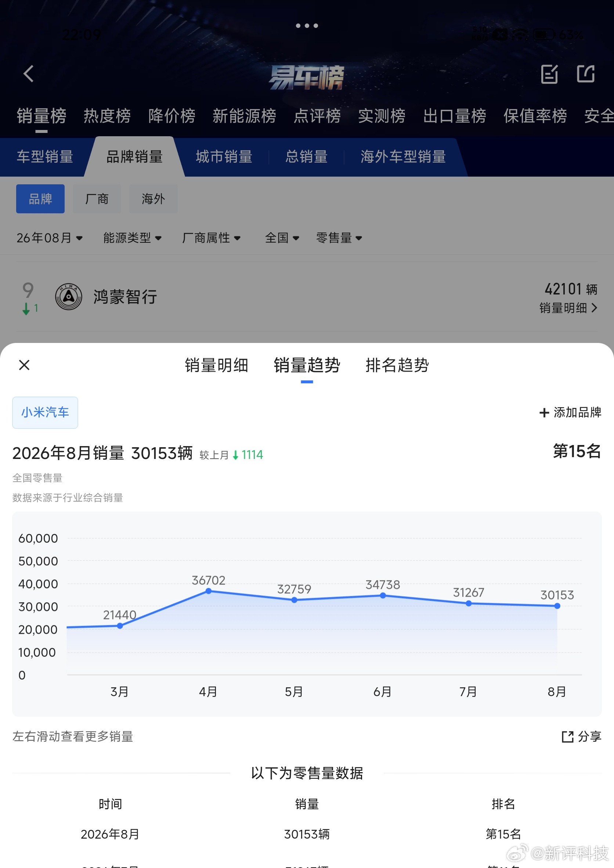Switch to the 热度榜 tab
The height and width of the screenshot is (868, 614).
(107, 116)
